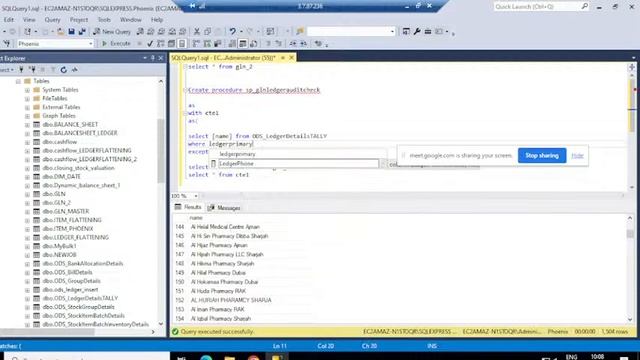The height and width of the screenshot is (360, 640).
Task: Click the Stop sharing button
Action: coord(542,156)
